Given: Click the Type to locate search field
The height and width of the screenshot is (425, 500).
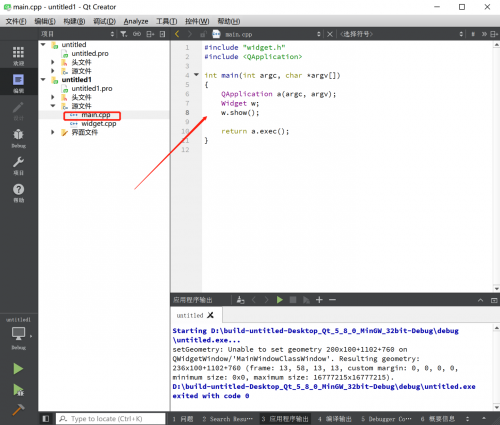Looking at the screenshot, I should coord(110,419).
